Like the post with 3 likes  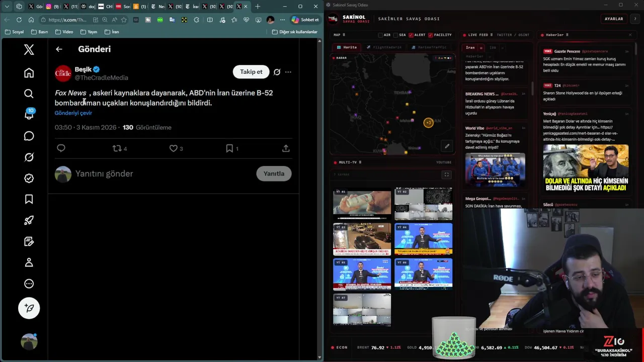(176, 148)
